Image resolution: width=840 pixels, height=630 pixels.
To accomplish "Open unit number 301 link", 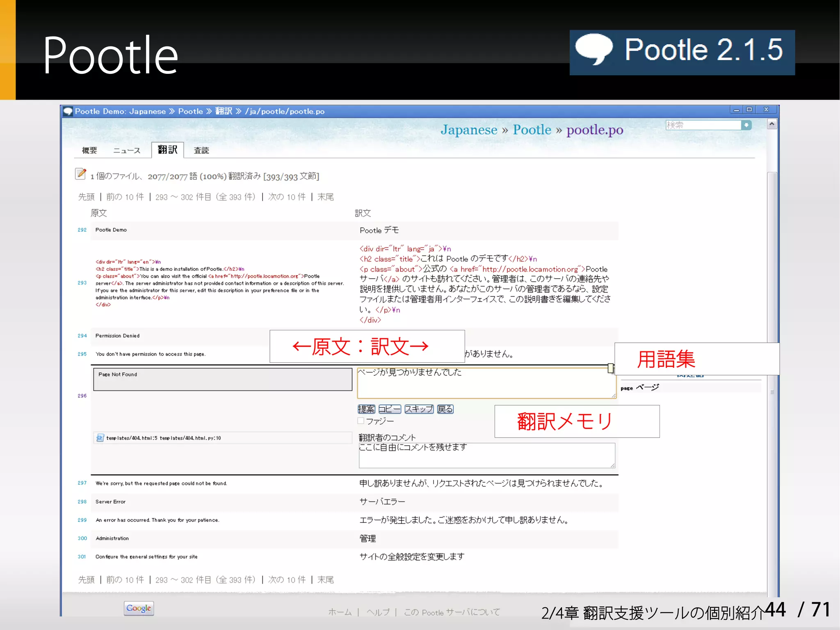I will point(82,557).
